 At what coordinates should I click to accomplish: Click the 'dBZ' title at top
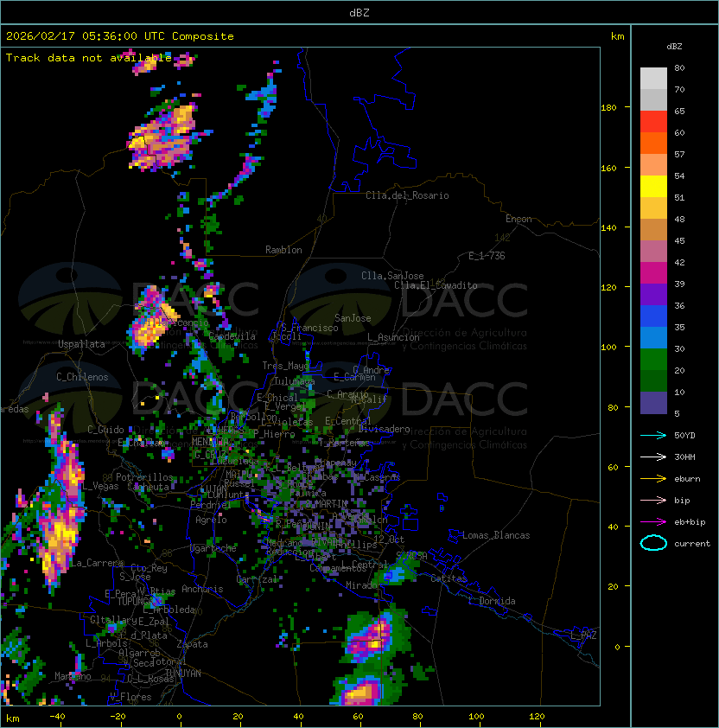point(359,12)
